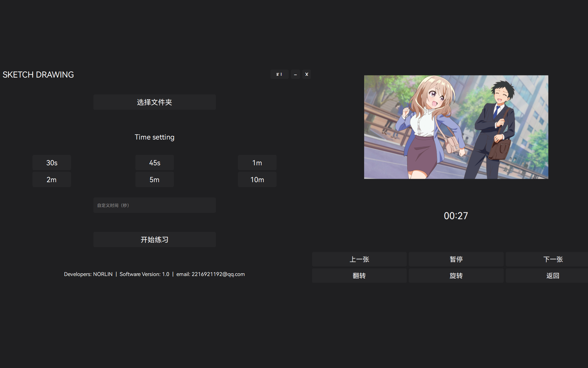
Task: Choose the 1m time preset
Action: [257, 163]
